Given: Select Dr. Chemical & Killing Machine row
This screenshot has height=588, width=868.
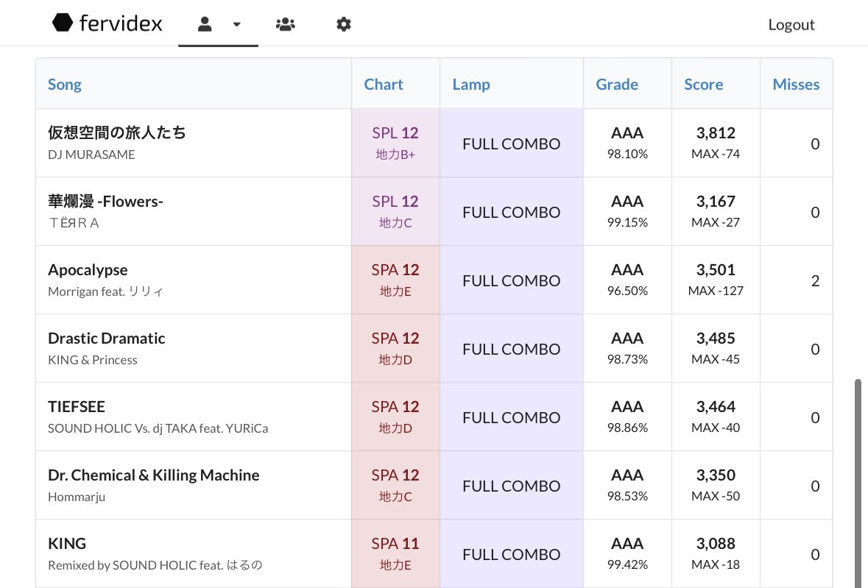Looking at the screenshot, I should tap(154, 475).
